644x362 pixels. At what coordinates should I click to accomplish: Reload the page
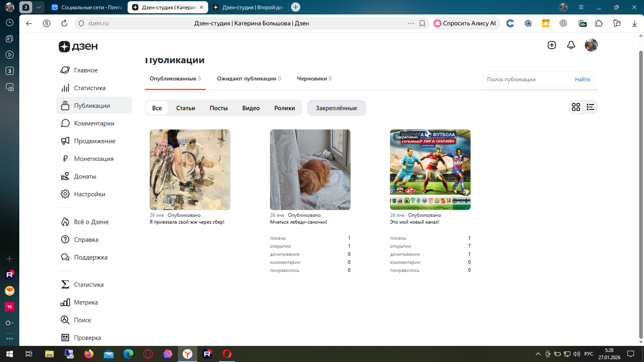64,24
